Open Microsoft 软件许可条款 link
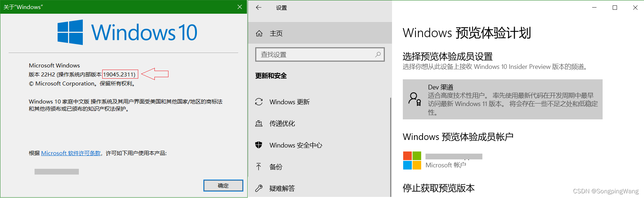This screenshot has height=198, width=644. pos(71,153)
